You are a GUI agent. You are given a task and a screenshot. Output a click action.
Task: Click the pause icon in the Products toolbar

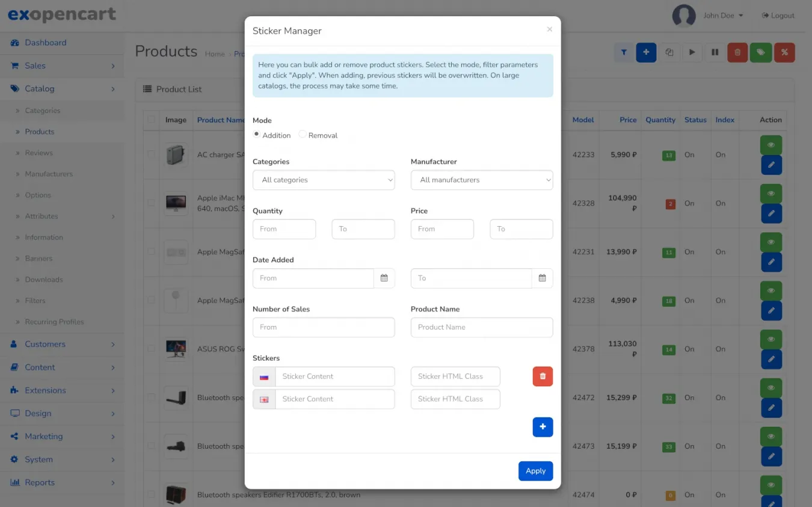(x=715, y=52)
